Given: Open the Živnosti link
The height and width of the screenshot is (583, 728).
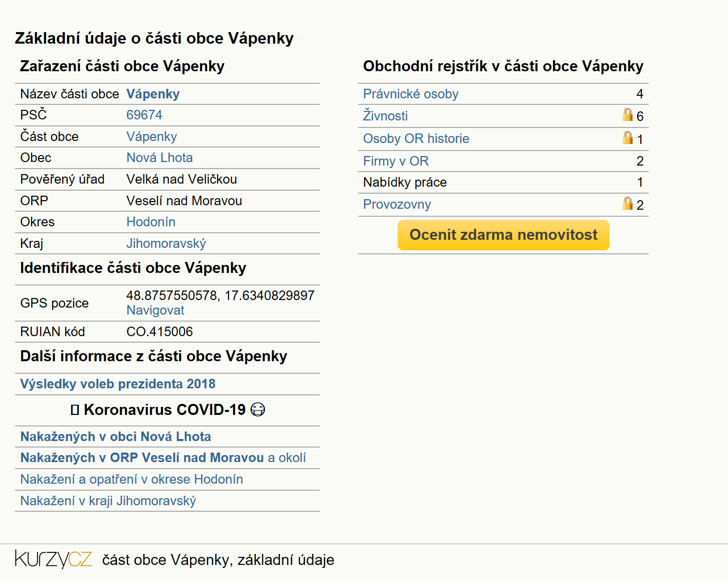Looking at the screenshot, I should pos(385,116).
